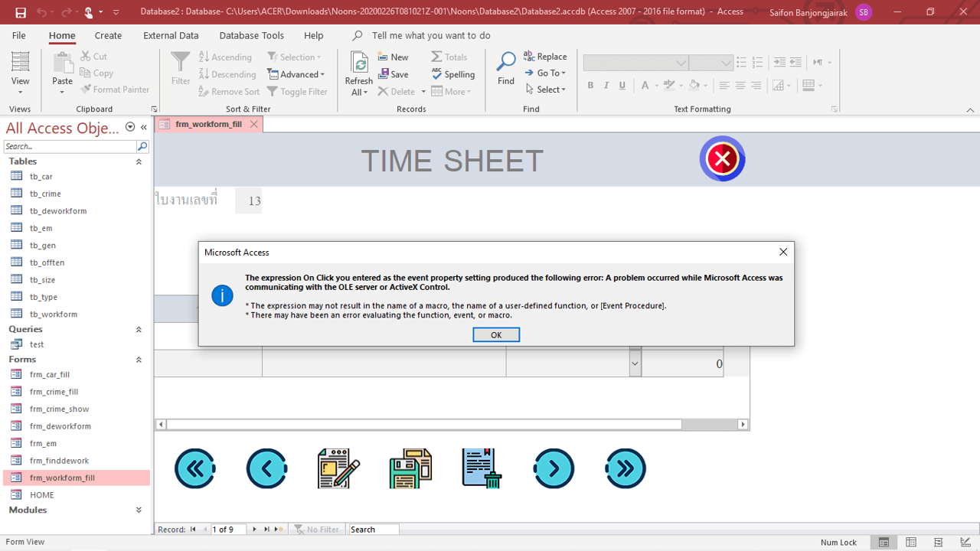Screen dimensions: 980x551
Task: Switch to the Create tab
Action: coord(108,35)
